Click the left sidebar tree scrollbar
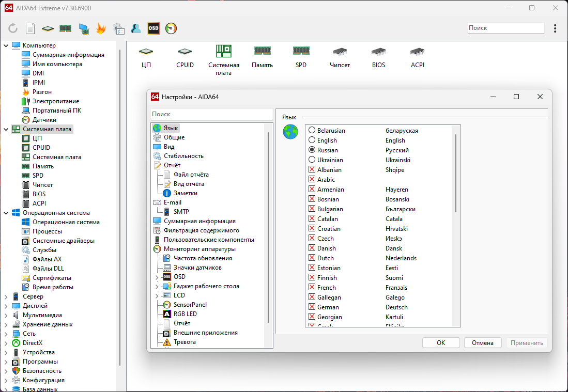568x392 pixels. point(120,208)
